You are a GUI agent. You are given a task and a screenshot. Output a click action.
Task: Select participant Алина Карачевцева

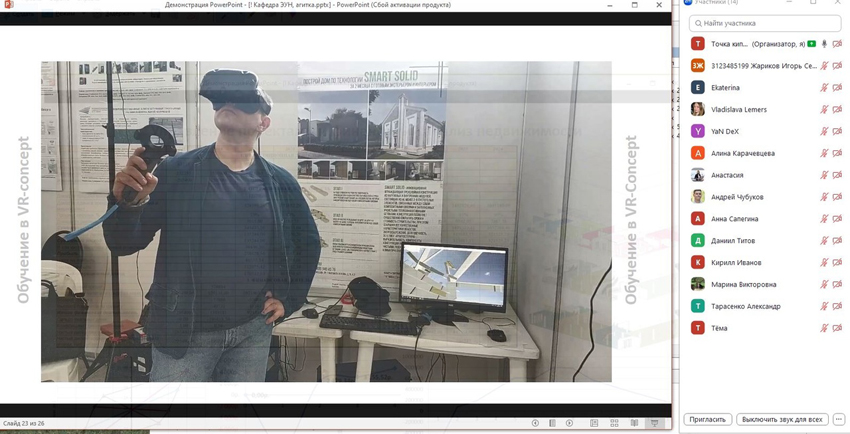click(765, 153)
